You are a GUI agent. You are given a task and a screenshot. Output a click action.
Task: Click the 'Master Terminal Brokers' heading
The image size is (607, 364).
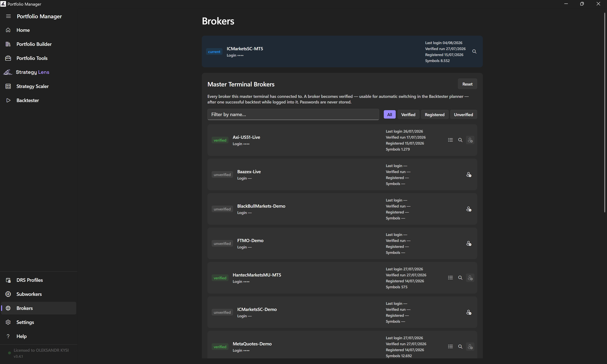(x=241, y=84)
